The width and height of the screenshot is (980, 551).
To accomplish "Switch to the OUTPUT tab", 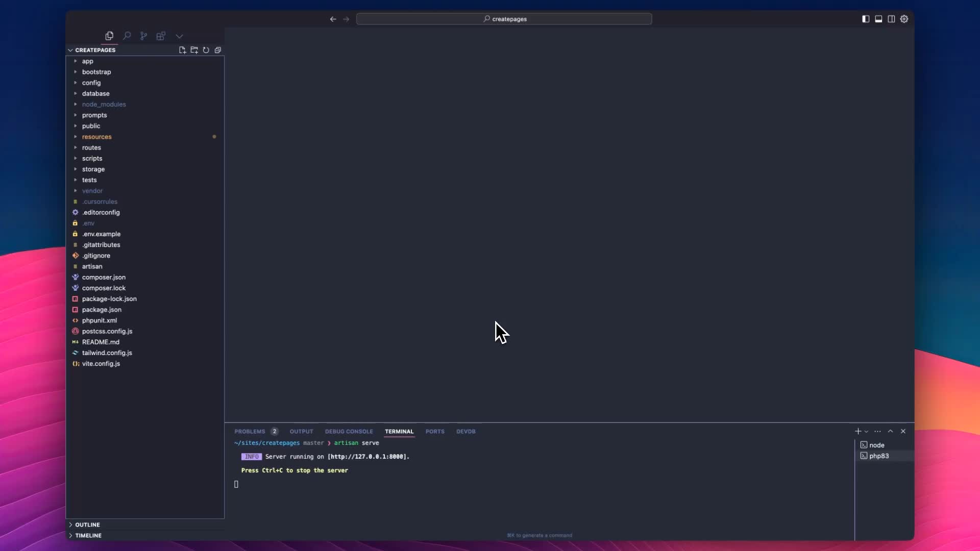I will [x=301, y=432].
